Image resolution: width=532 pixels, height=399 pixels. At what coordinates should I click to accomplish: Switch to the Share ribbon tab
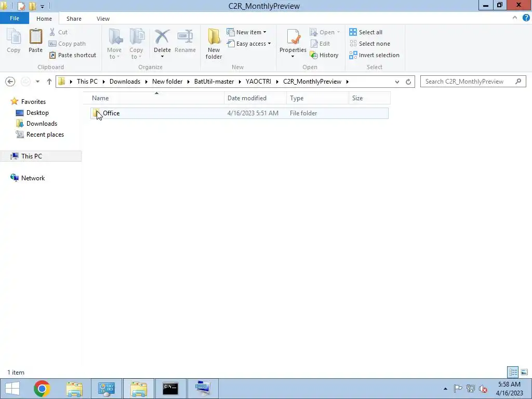click(74, 19)
